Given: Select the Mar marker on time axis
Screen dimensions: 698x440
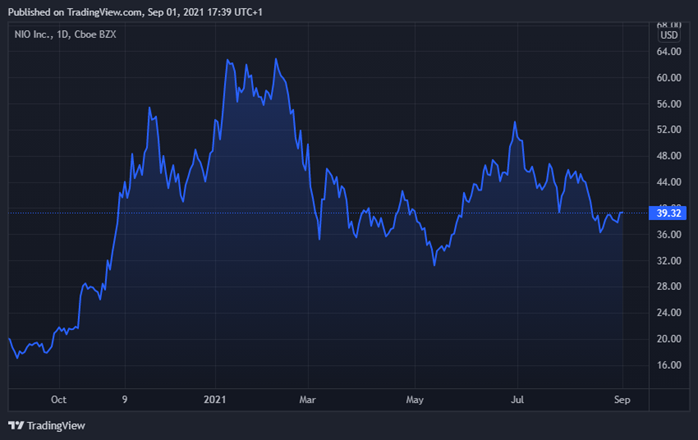Looking at the screenshot, I should tap(310, 398).
